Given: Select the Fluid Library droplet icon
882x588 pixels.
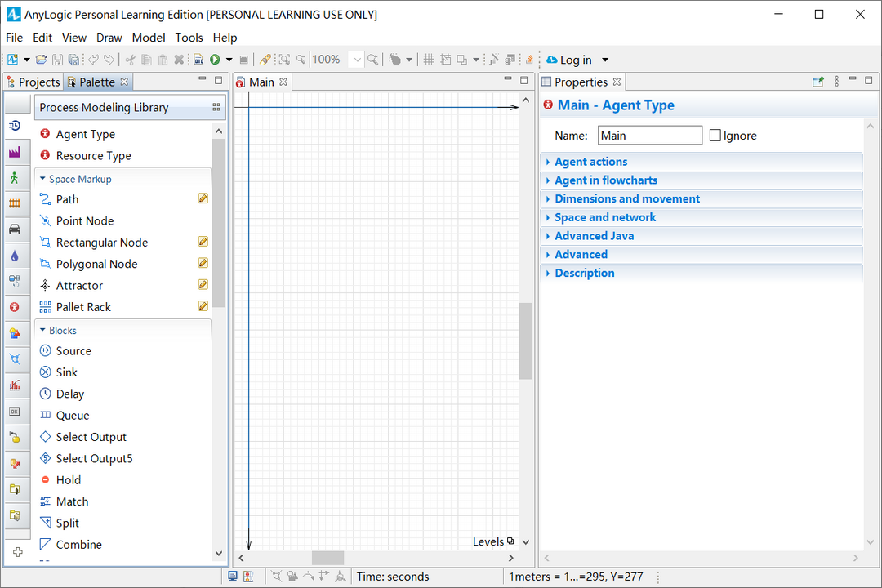Looking at the screenshot, I should pos(15,256).
